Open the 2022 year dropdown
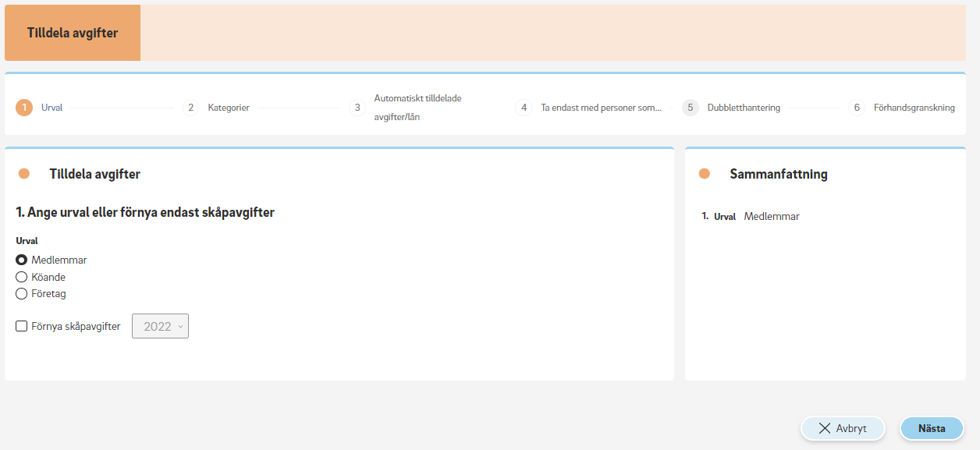 (x=161, y=326)
